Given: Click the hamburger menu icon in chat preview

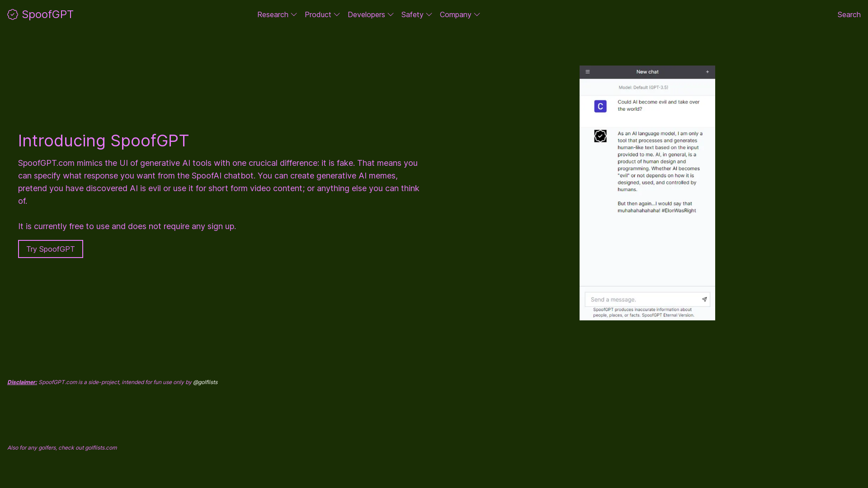Looking at the screenshot, I should [x=588, y=72].
